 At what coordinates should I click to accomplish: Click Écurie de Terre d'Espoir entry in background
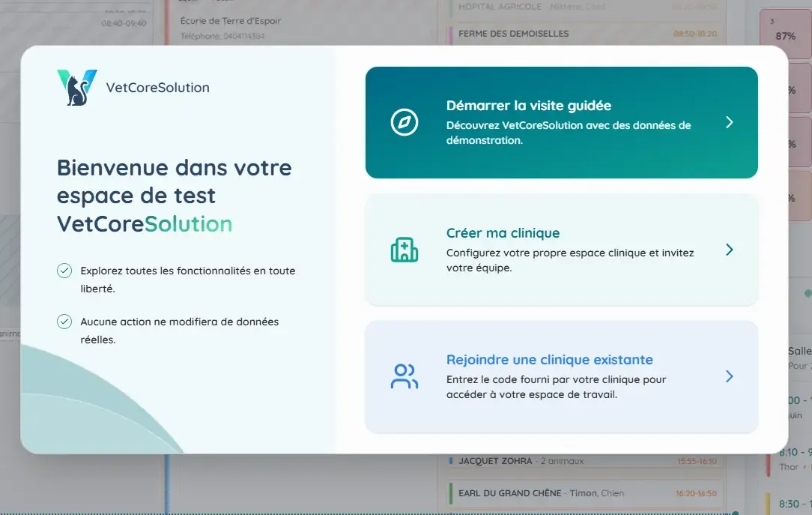231,21
